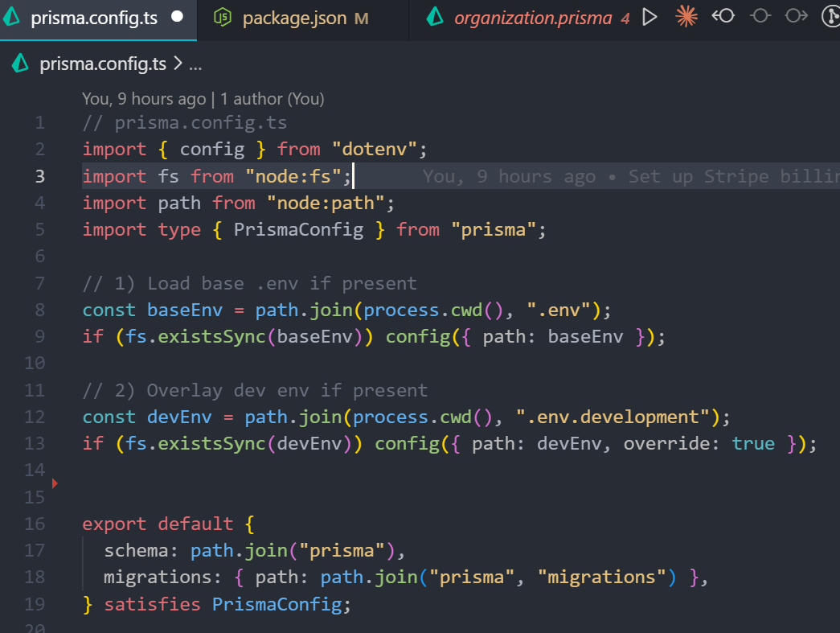Screen dimensions: 840x633
Task: Expand the breadcrumb ellipsis
Action: (195, 65)
